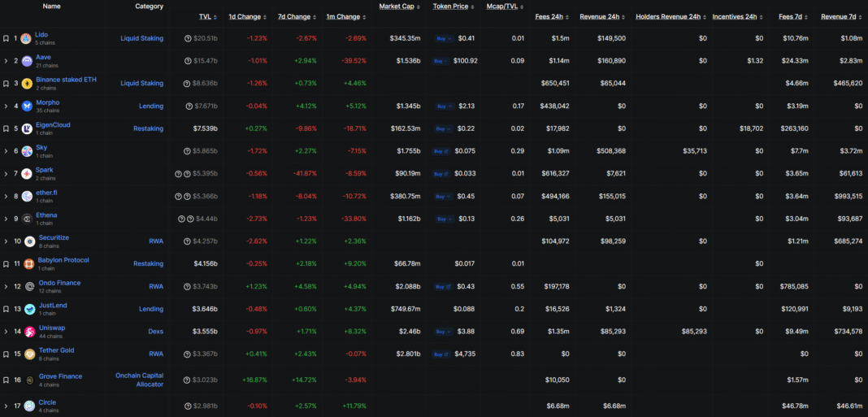Click Buy button in Uniswap row
This screenshot has height=417, width=868.
point(445,332)
